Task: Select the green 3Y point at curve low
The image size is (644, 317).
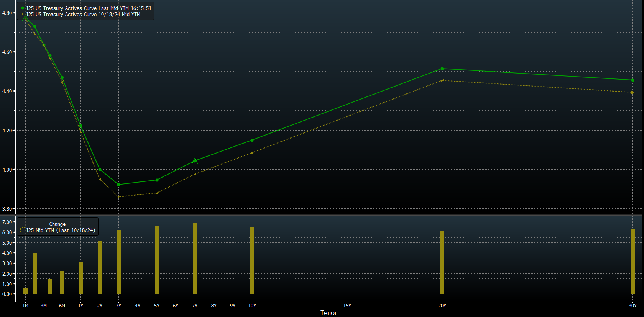Action: [118, 185]
